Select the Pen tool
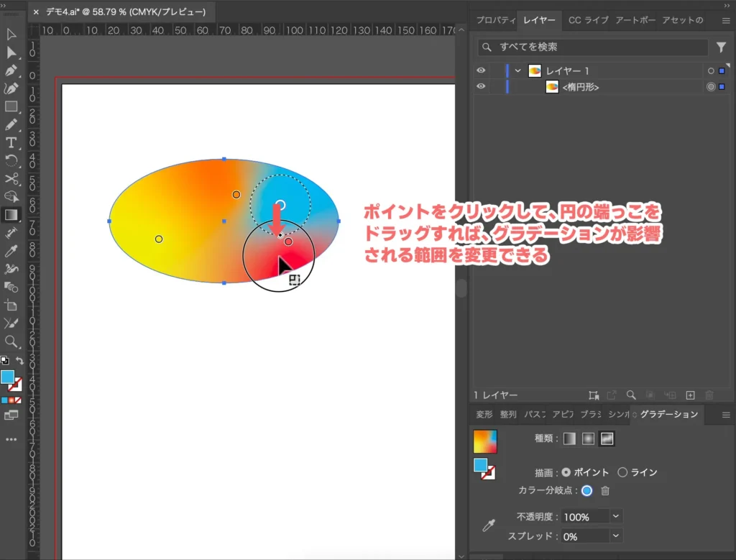736x560 pixels. click(10, 69)
